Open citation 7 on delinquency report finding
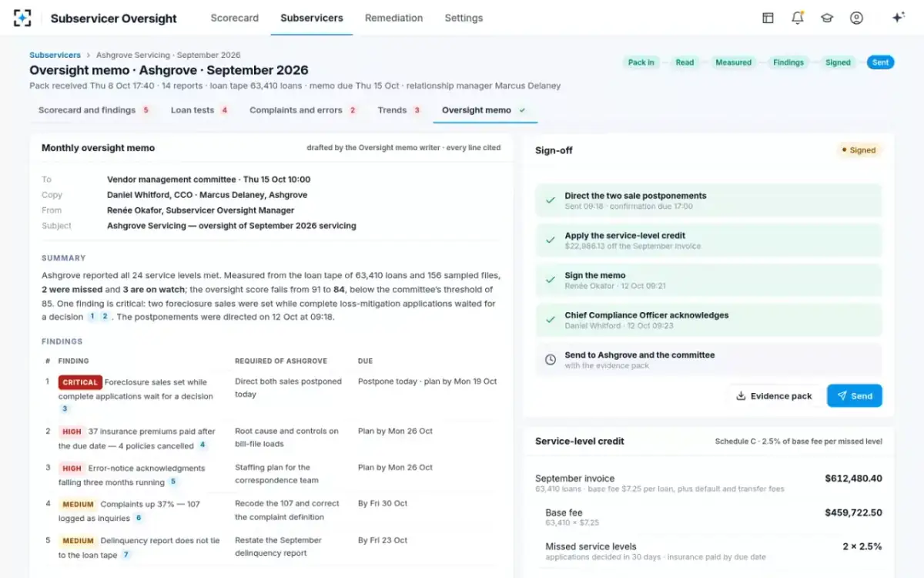This screenshot has height=578, width=924. (x=126, y=555)
